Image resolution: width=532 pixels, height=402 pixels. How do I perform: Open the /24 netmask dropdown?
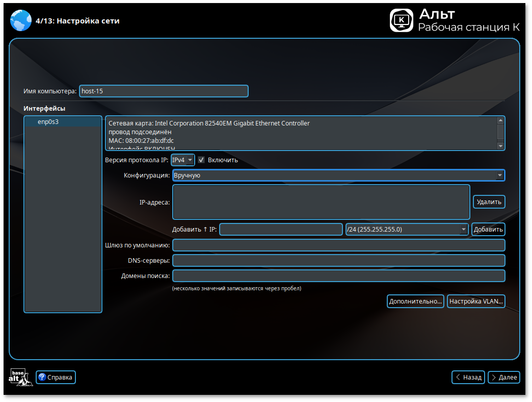click(406, 230)
